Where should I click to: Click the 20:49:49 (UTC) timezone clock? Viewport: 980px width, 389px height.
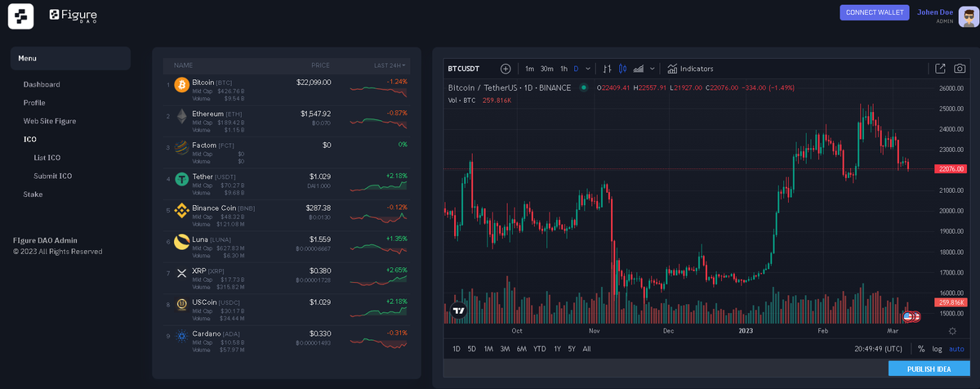(879, 349)
